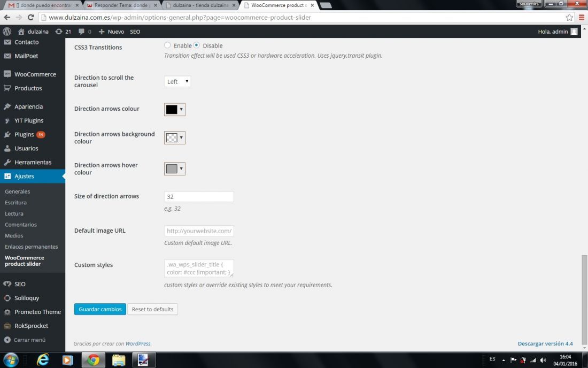
Task: Bookmark page with the star icon
Action: pyautogui.click(x=569, y=17)
